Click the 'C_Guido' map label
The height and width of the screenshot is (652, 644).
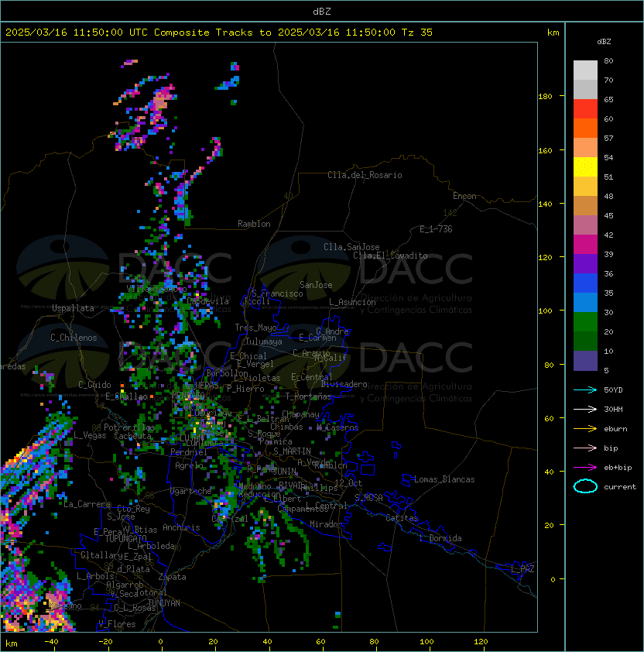point(94,385)
